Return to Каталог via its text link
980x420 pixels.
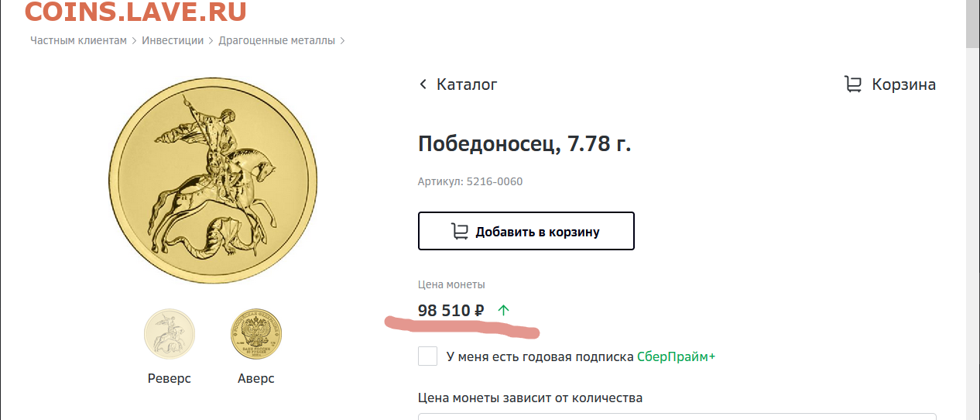[x=467, y=84]
